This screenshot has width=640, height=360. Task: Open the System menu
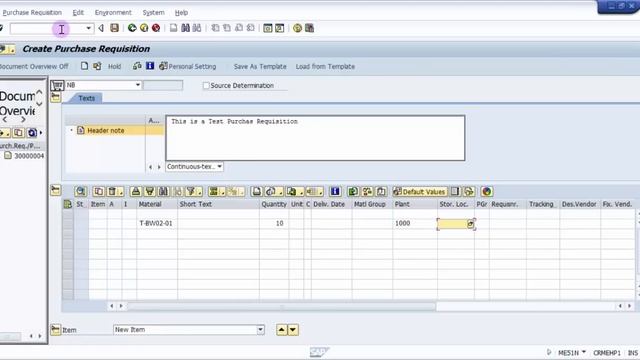tap(153, 13)
